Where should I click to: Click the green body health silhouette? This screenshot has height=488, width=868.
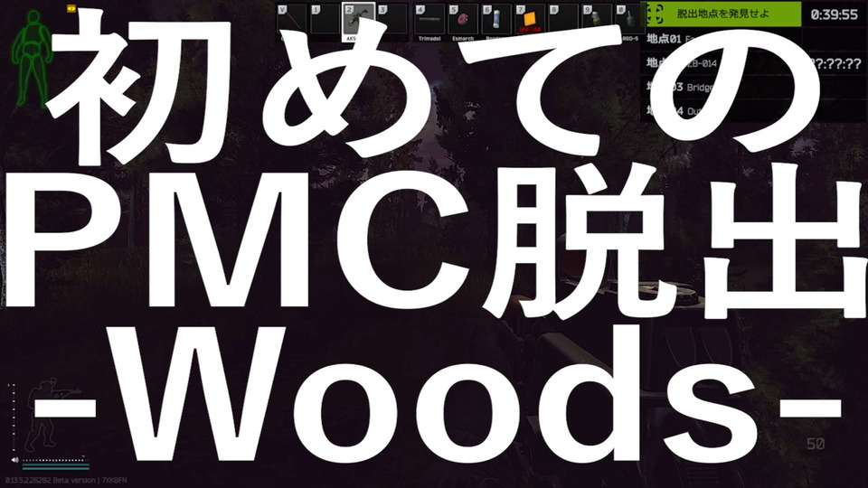(x=33, y=58)
